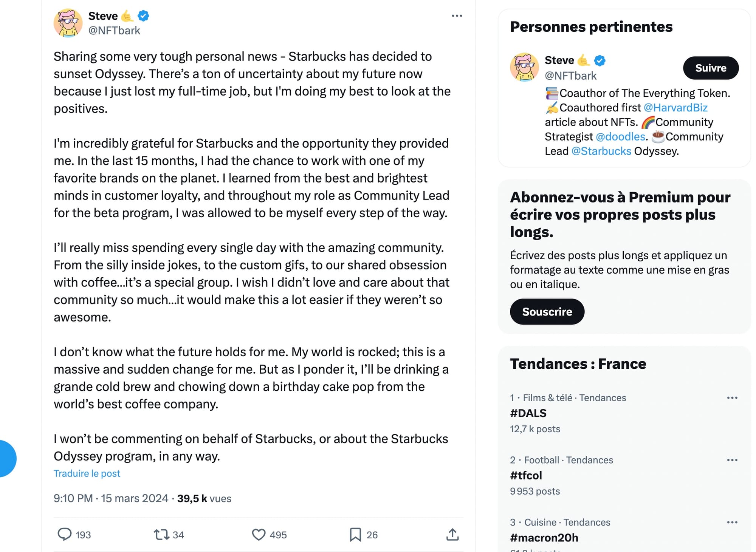Click the Traduire le post link
The height and width of the screenshot is (552, 756).
(x=87, y=473)
